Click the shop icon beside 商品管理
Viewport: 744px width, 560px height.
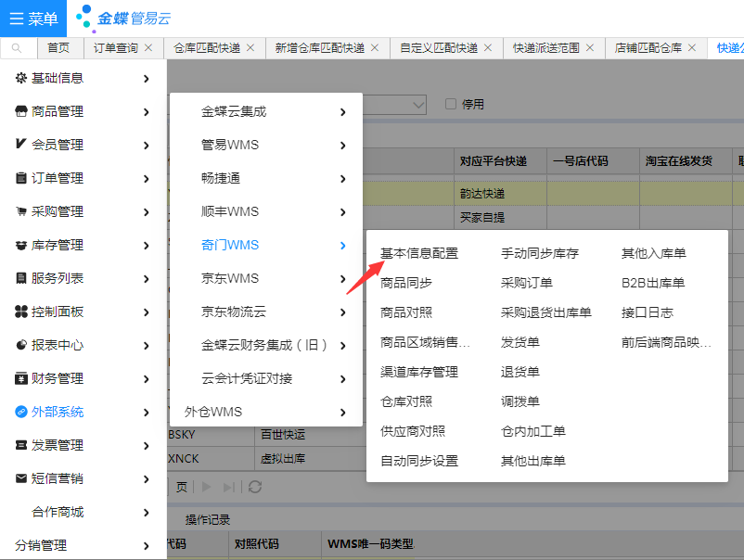[21, 112]
